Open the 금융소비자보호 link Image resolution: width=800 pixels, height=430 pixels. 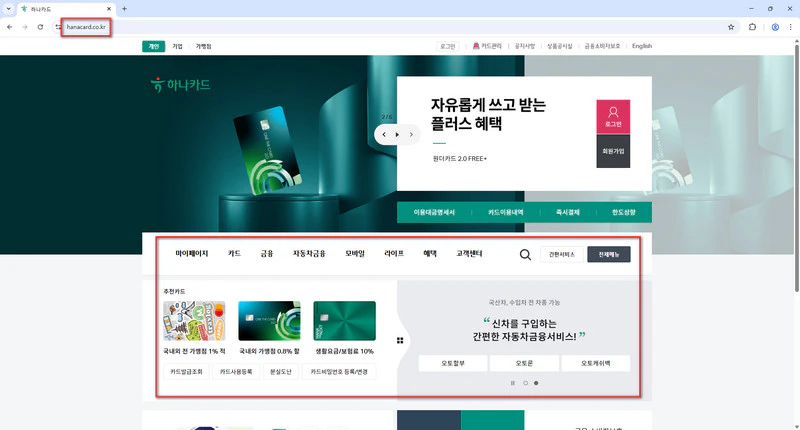coord(602,46)
